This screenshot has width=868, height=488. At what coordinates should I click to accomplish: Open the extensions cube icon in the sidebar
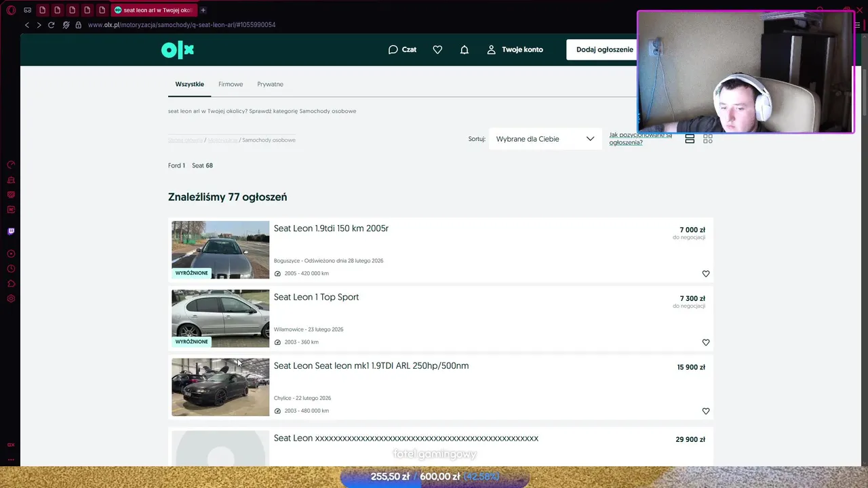tap(11, 283)
